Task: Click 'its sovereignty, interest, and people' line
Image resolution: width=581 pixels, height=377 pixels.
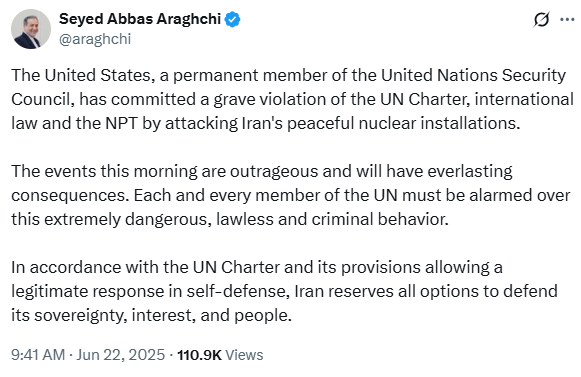Action: click(x=151, y=315)
